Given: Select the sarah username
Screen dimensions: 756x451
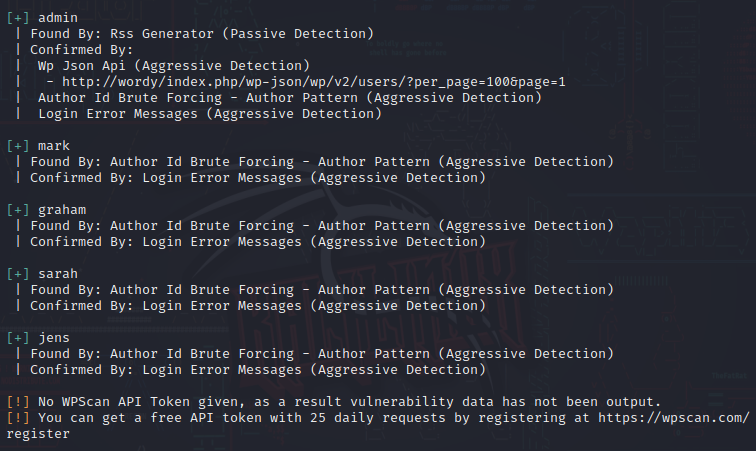Looking at the screenshot, I should point(58,274).
